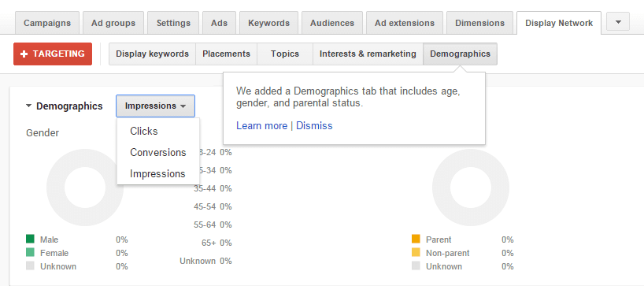Go to the Ads tab
Image resolution: width=644 pixels, height=286 pixels.
point(220,23)
